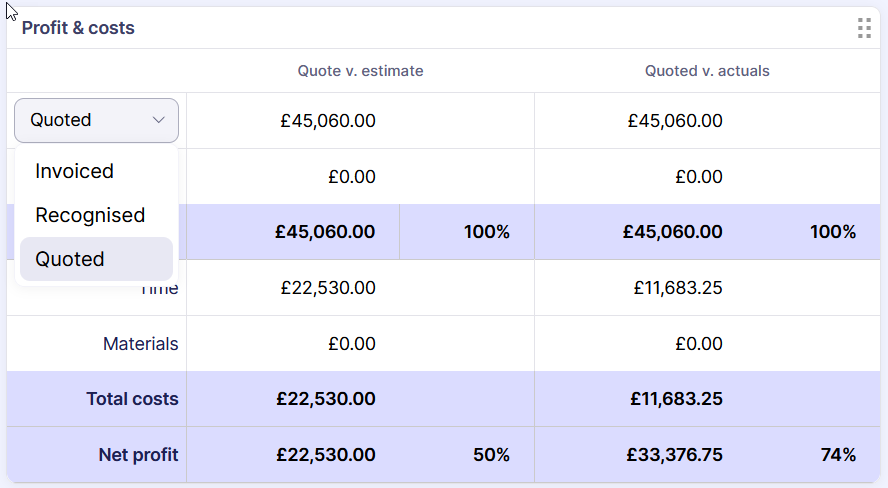Pick the highlighted Quoted list option
The image size is (888, 488).
tap(70, 259)
